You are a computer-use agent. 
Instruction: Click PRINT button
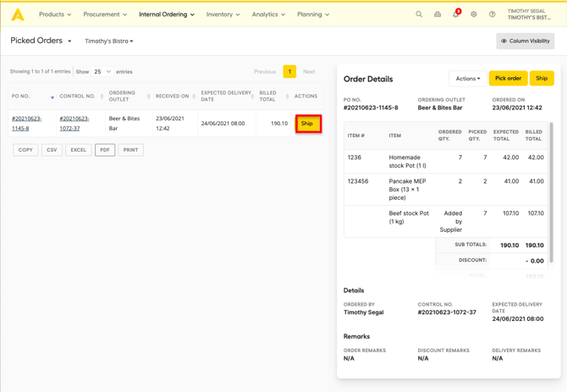pos(130,150)
